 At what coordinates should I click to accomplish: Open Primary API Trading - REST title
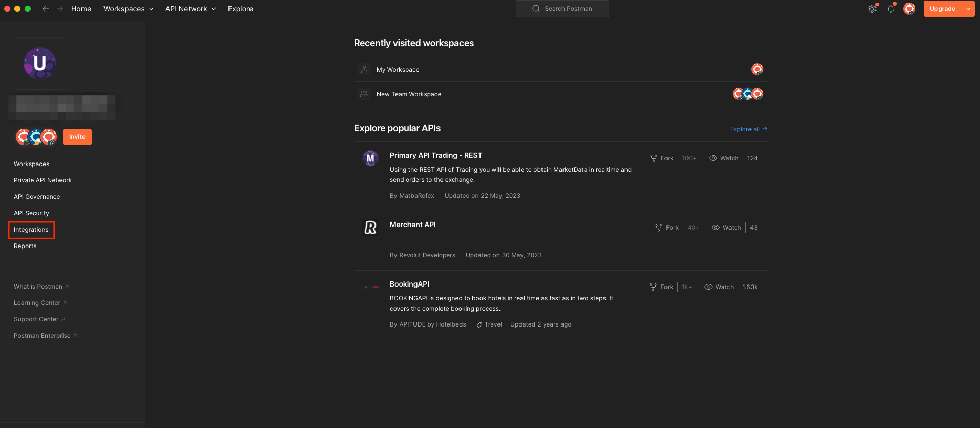[436, 155]
